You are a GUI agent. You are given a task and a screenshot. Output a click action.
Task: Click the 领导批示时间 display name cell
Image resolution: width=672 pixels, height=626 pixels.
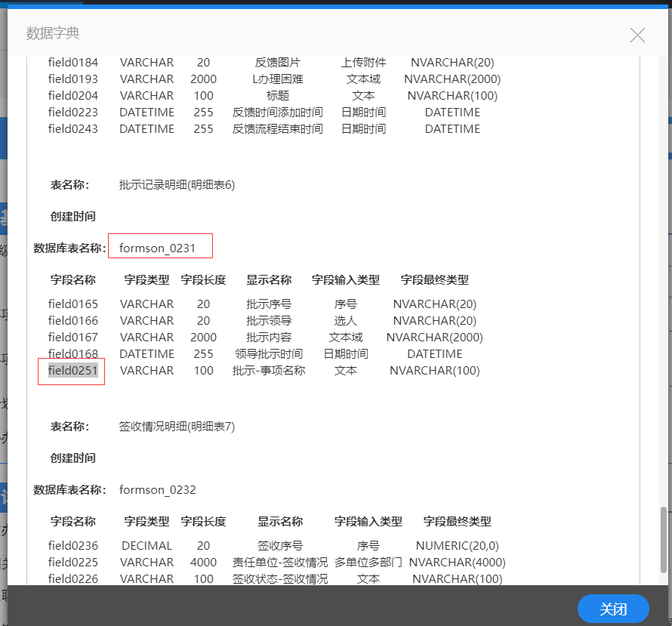(x=269, y=354)
